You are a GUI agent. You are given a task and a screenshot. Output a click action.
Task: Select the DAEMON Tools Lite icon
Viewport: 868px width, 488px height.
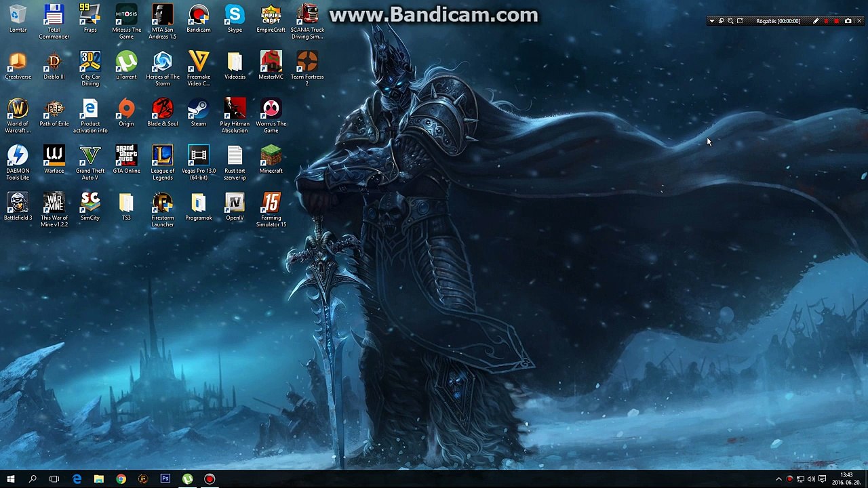click(x=18, y=163)
